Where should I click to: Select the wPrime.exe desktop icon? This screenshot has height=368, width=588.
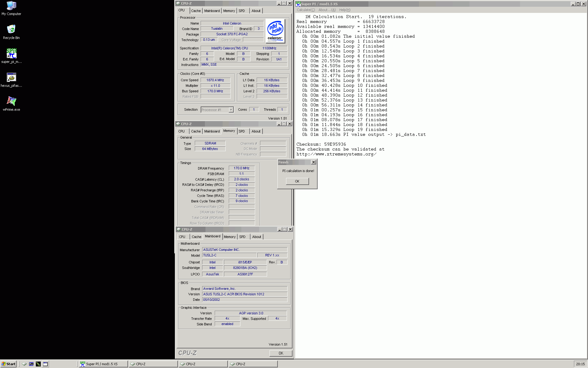click(11, 104)
